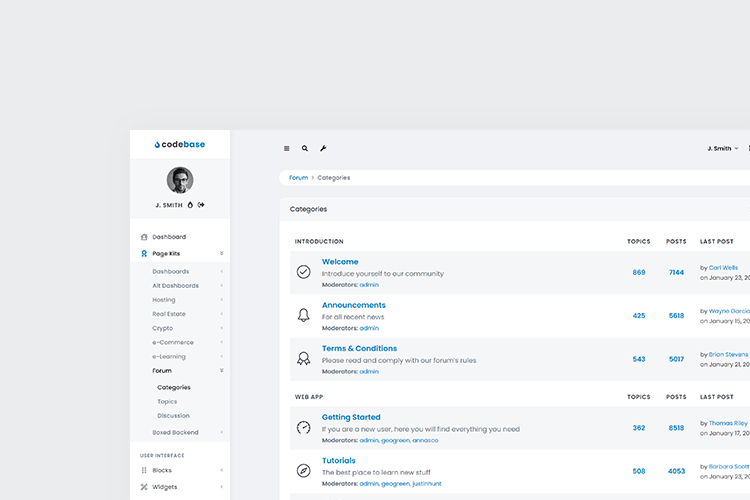Click the Tutorials compass icon
The width and height of the screenshot is (750, 500).
click(x=304, y=470)
